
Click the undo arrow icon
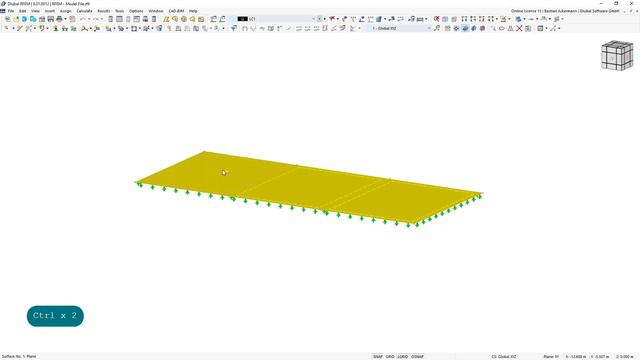83,19
